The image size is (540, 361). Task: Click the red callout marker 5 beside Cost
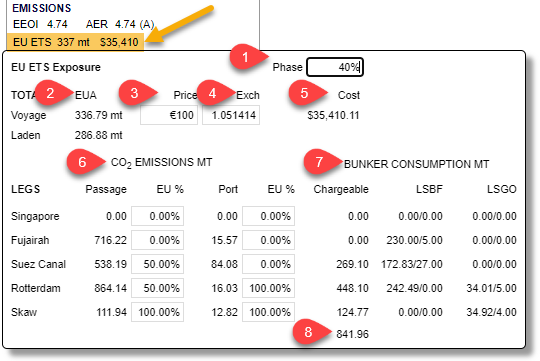click(x=304, y=93)
